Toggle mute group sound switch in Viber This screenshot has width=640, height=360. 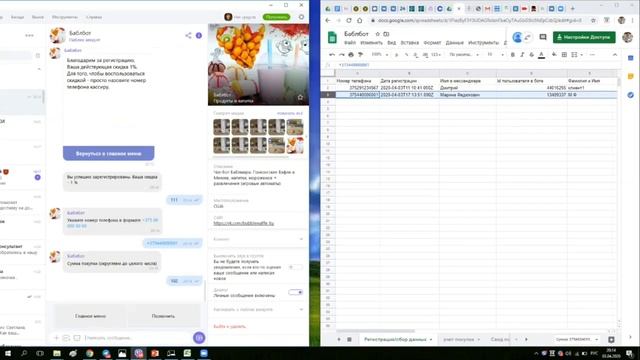(296, 267)
